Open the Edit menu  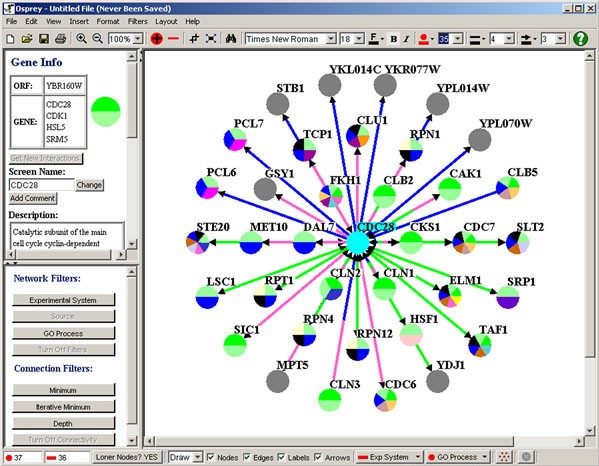pyautogui.click(x=31, y=21)
